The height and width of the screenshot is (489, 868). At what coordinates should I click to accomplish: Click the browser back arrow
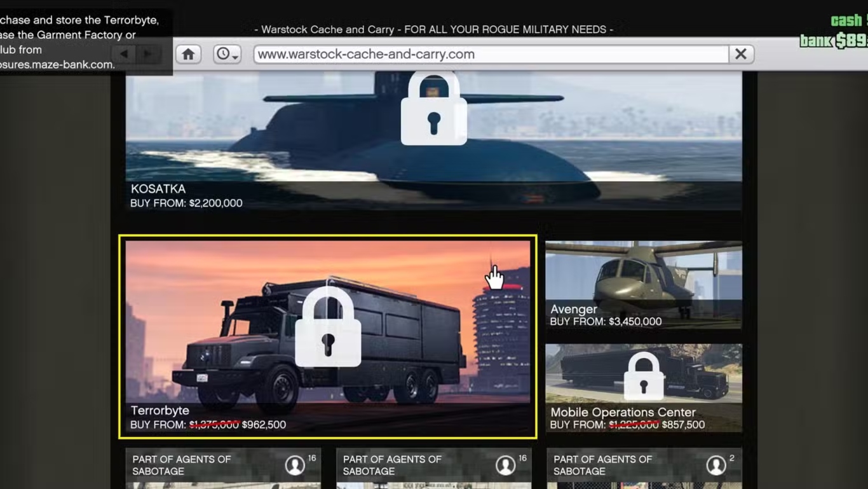(x=124, y=54)
